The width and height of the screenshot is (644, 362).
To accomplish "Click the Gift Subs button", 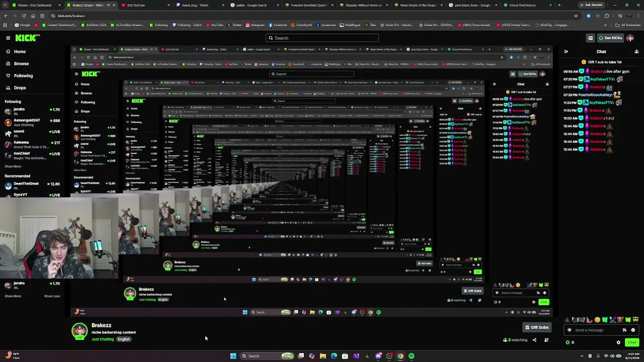I will pos(536,327).
